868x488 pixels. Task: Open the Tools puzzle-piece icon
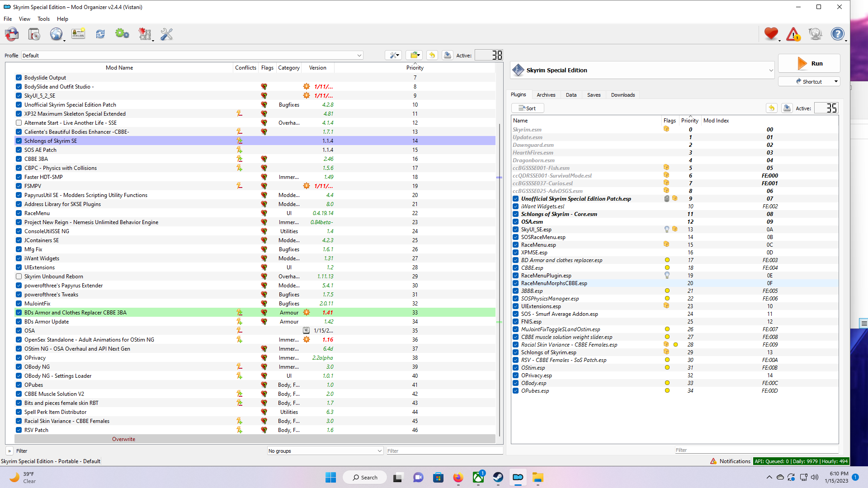click(x=145, y=34)
